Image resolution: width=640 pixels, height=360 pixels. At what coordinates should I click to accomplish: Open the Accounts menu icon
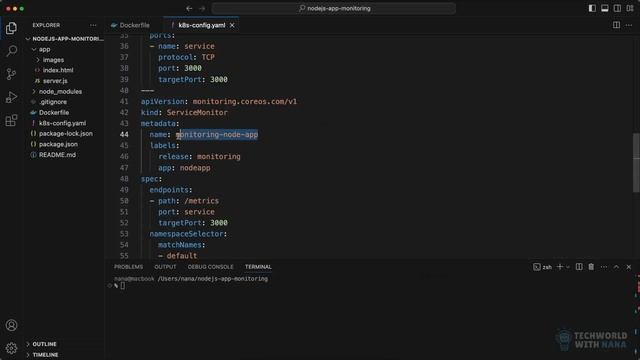click(x=11, y=325)
